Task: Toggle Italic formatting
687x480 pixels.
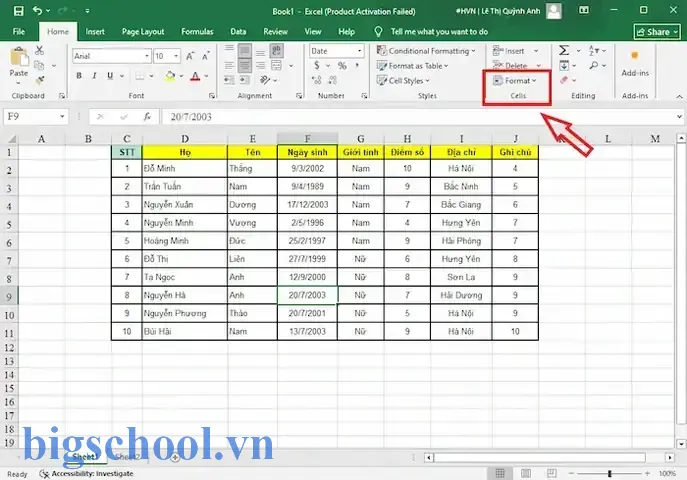Action: pyautogui.click(x=94, y=76)
